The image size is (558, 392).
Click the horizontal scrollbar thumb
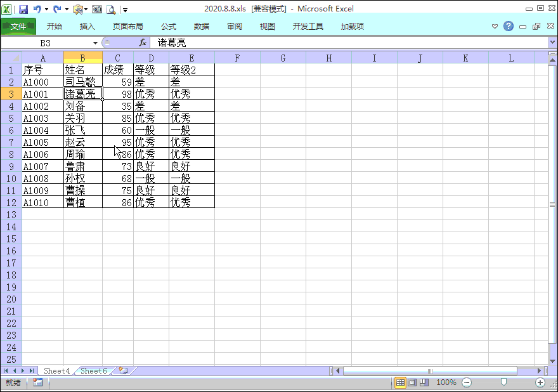pyautogui.click(x=430, y=371)
